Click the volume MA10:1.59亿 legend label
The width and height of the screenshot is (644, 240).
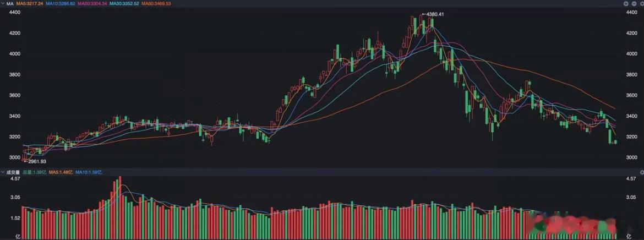click(89, 172)
